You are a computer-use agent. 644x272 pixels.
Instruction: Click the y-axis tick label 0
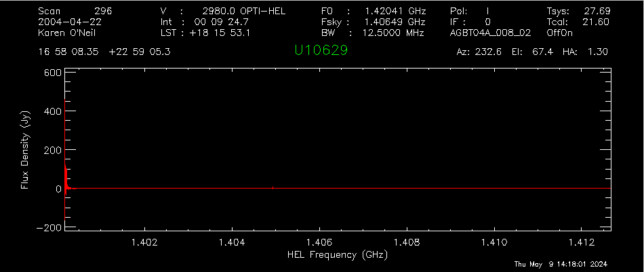59,189
